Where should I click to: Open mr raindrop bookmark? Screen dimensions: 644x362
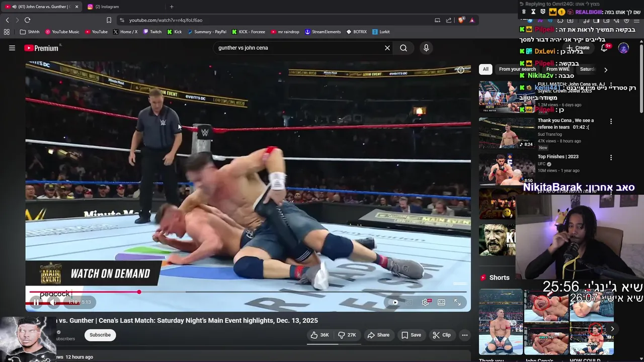click(285, 32)
